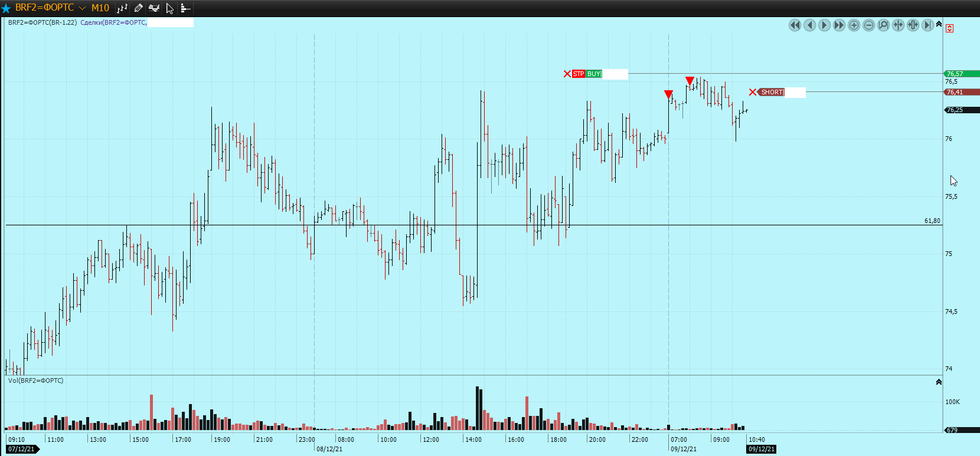Click the blue star favorite icon

coord(6,8)
